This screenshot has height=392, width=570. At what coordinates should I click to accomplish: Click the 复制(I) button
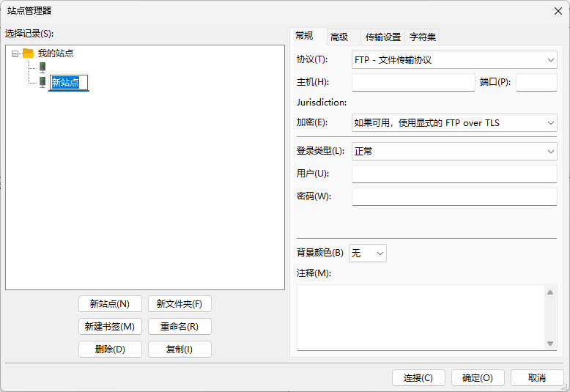179,349
